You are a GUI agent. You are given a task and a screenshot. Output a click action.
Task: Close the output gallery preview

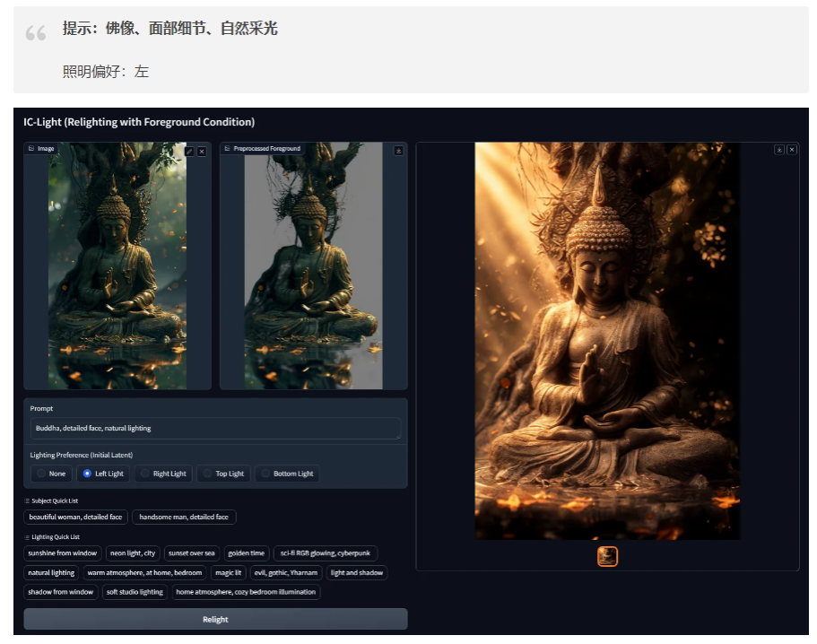[x=792, y=150]
